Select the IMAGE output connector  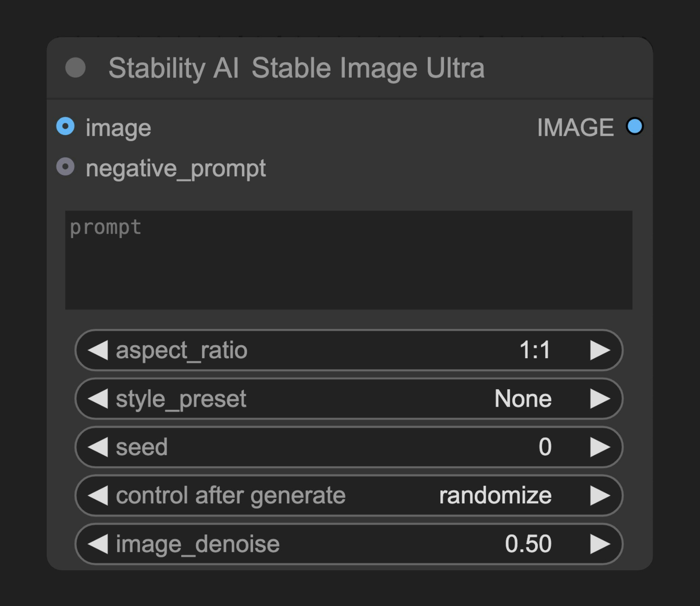pos(634,127)
